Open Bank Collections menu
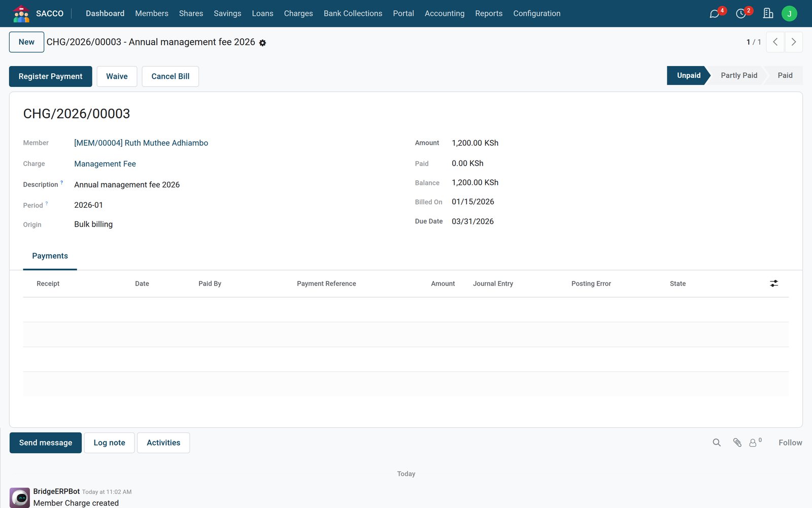 (x=353, y=14)
